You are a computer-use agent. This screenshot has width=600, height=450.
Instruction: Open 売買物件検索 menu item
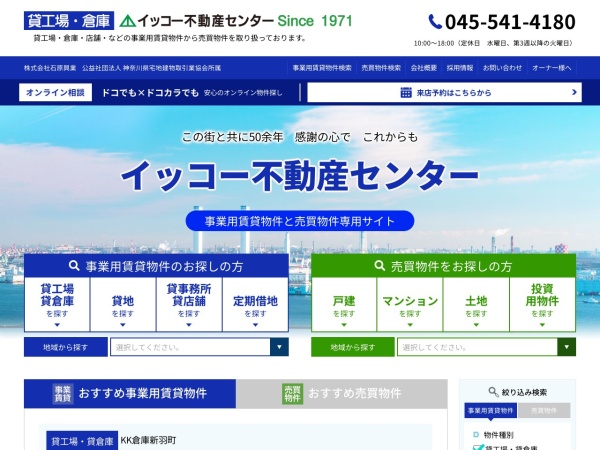pyautogui.click(x=381, y=68)
